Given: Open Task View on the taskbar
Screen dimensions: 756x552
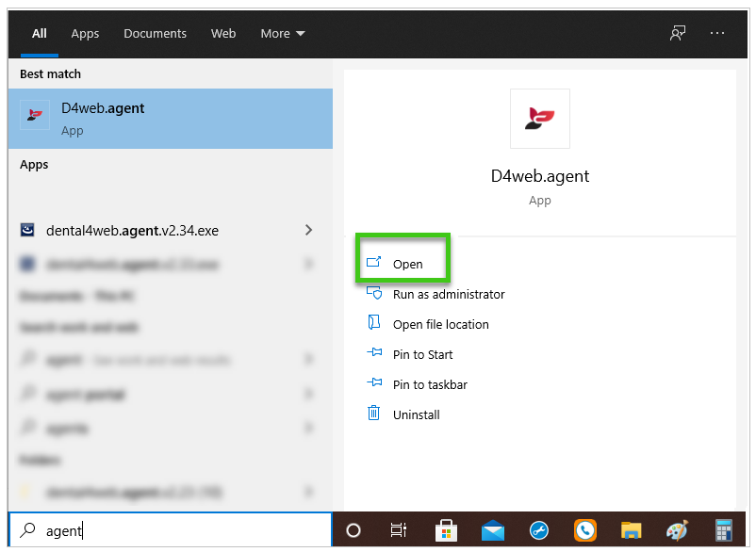Looking at the screenshot, I should coord(398,530).
